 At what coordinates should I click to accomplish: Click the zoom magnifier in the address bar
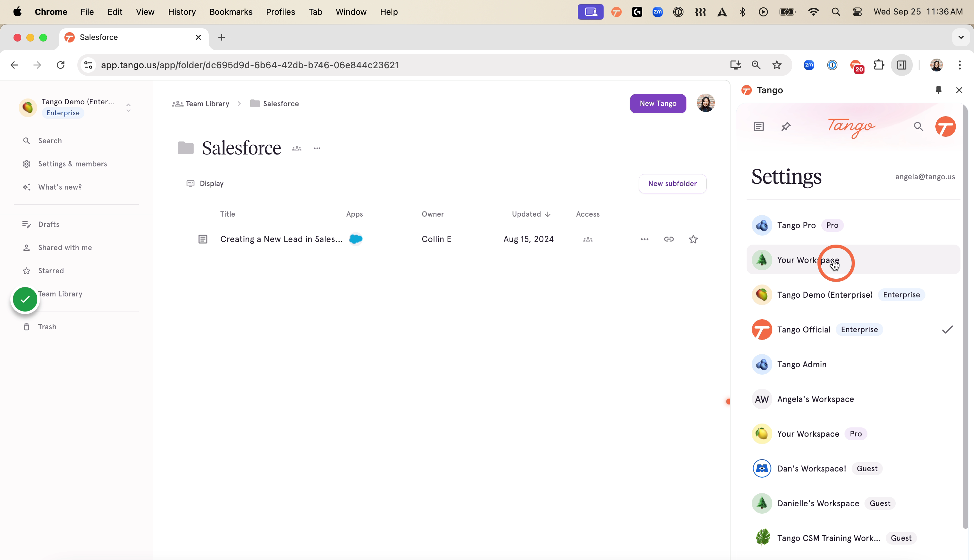pos(756,65)
